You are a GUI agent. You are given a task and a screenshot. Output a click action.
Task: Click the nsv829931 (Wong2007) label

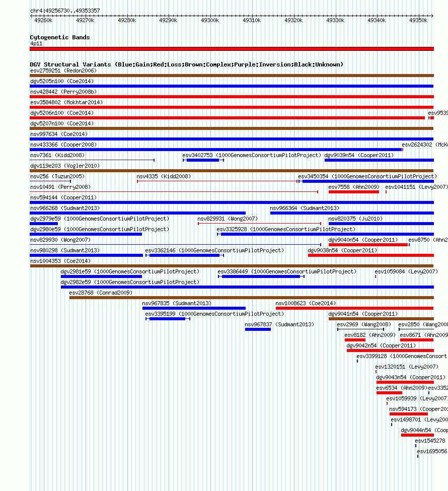click(x=228, y=219)
